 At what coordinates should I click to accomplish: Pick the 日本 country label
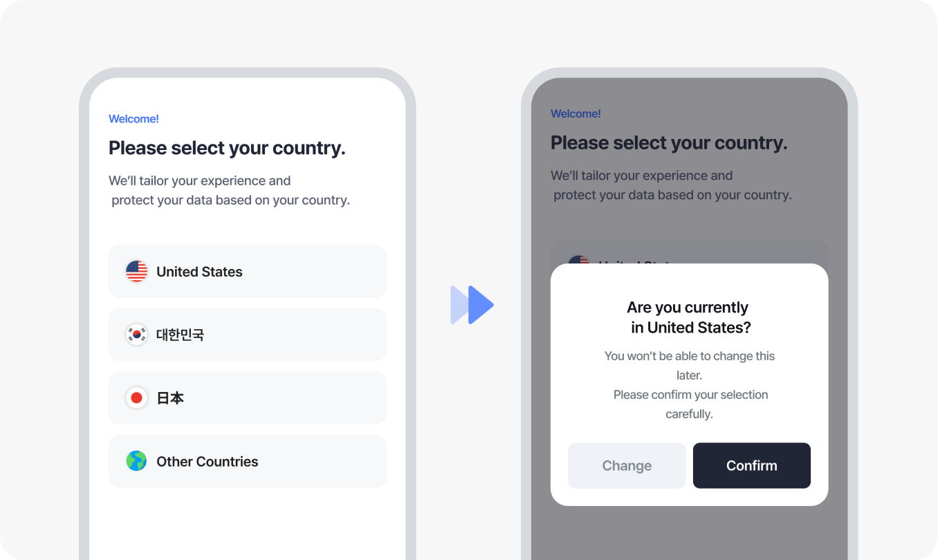[x=170, y=398]
